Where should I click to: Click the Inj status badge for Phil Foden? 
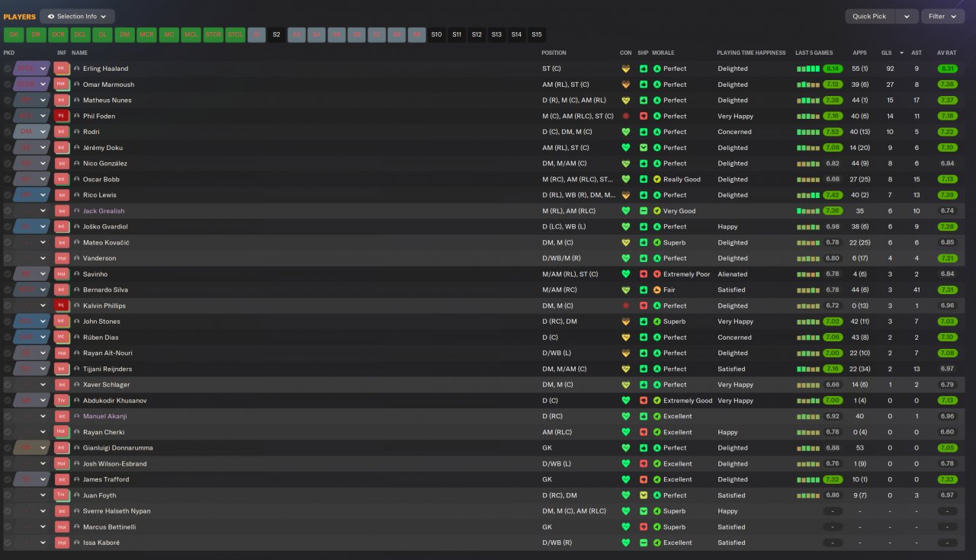click(62, 116)
